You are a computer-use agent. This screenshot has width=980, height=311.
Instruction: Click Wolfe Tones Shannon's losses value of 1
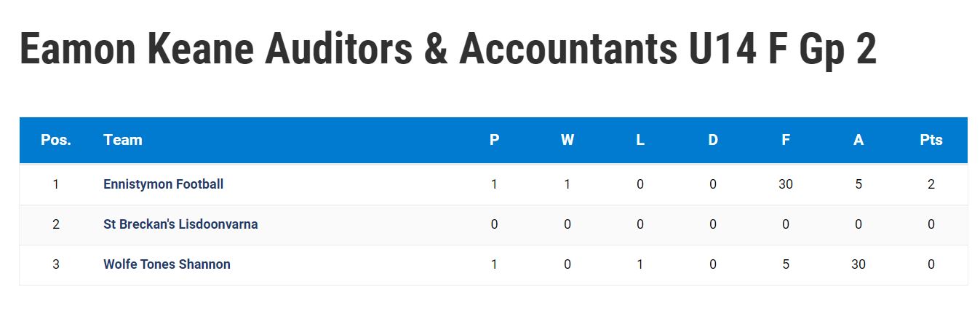click(x=640, y=264)
